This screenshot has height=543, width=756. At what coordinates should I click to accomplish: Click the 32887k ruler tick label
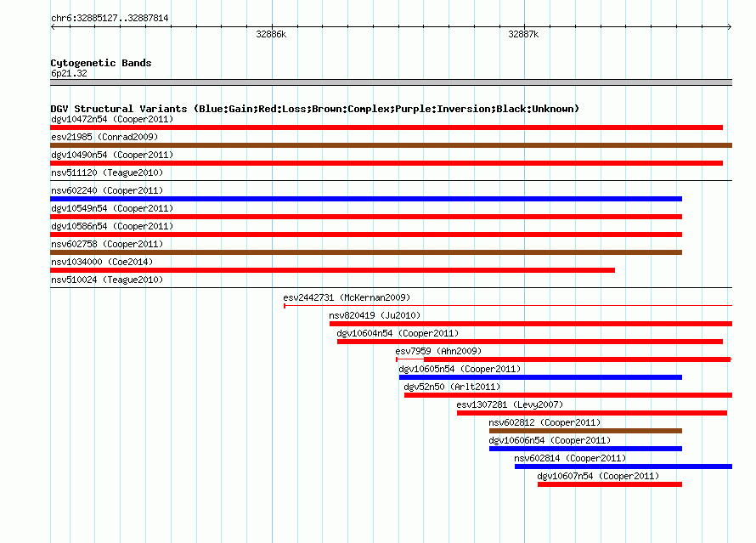tap(523, 34)
